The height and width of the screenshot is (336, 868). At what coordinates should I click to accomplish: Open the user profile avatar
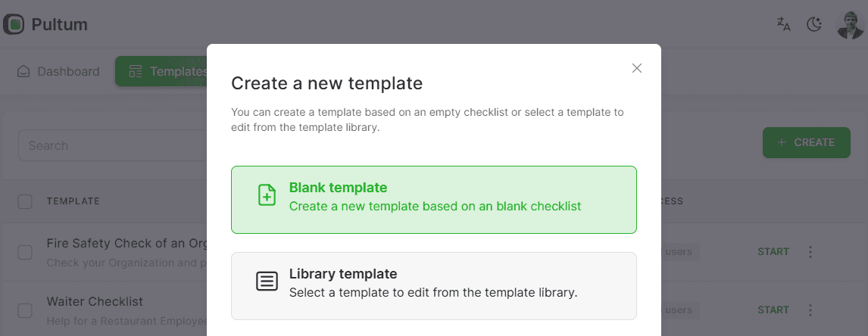pyautogui.click(x=850, y=25)
